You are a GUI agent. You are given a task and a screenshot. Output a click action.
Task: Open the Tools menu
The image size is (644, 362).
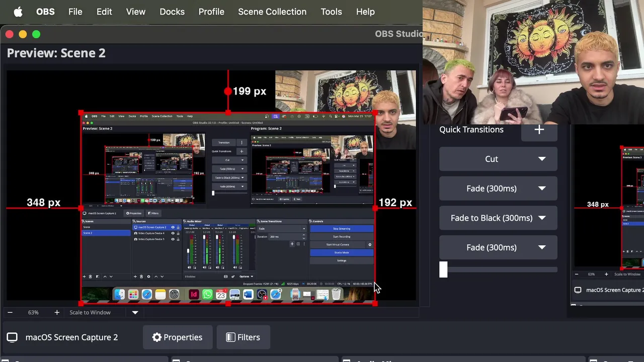coord(331,12)
